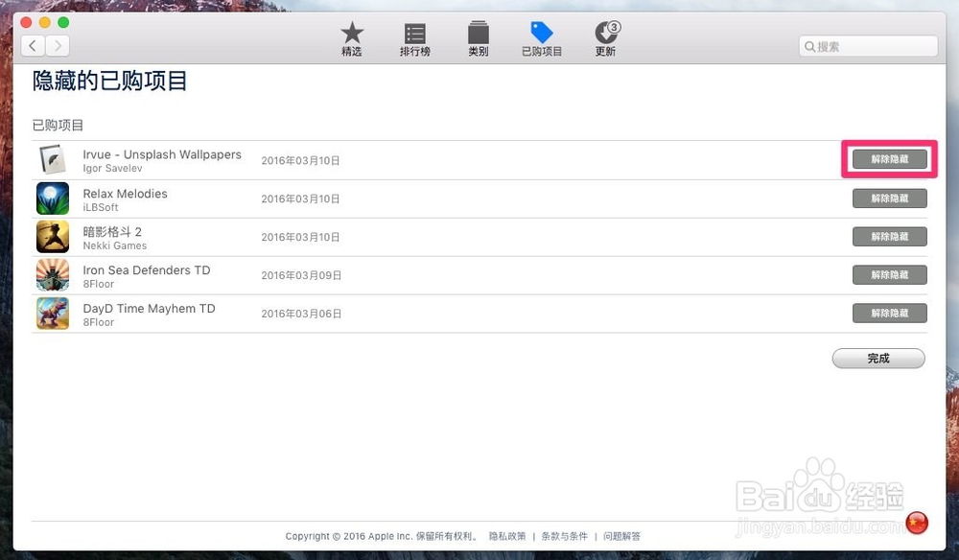The height and width of the screenshot is (560, 959).
Task: Select the 暗影格斗 2 title
Action: (112, 232)
